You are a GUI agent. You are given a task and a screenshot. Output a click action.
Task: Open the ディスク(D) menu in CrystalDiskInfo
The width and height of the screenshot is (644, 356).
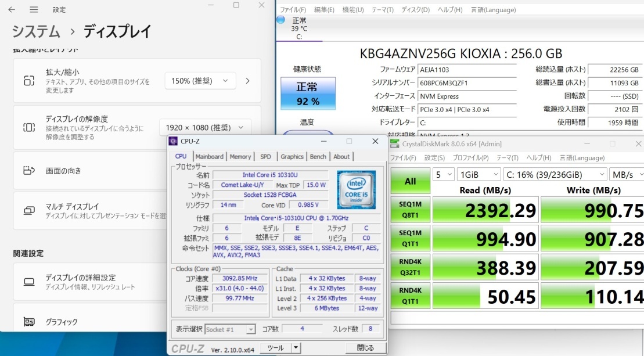coord(415,10)
